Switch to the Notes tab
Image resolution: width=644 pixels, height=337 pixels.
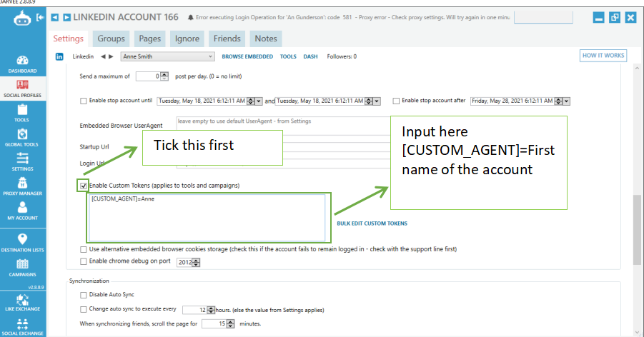[x=266, y=39]
